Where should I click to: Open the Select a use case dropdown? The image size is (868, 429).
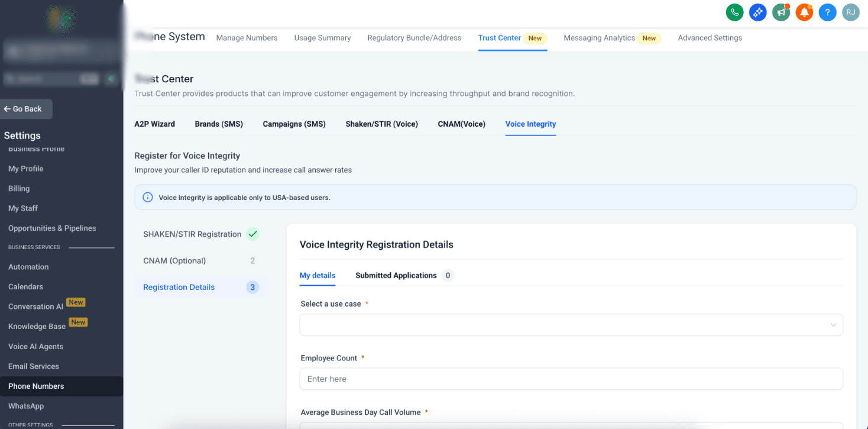571,325
